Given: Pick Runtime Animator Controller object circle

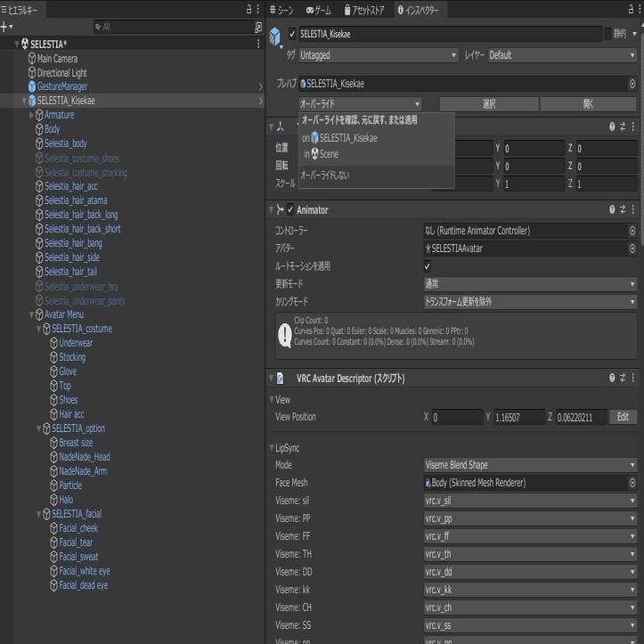Looking at the screenshot, I should [x=632, y=231].
